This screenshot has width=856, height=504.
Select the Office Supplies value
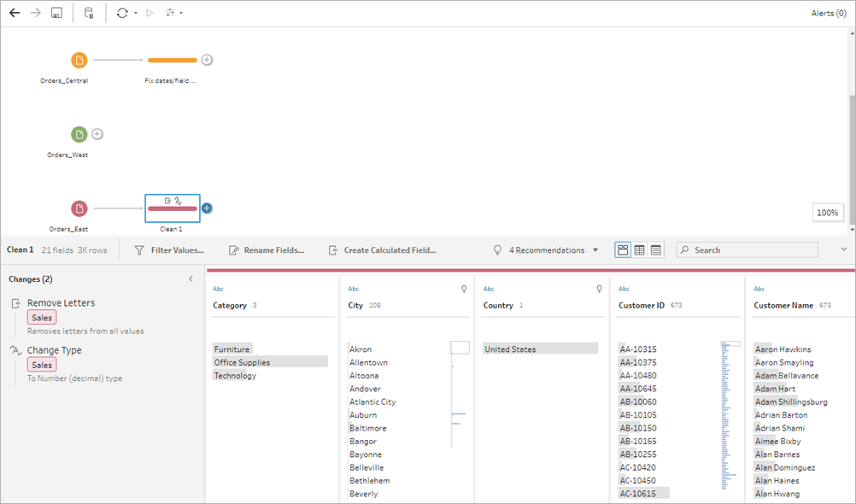pyautogui.click(x=270, y=362)
